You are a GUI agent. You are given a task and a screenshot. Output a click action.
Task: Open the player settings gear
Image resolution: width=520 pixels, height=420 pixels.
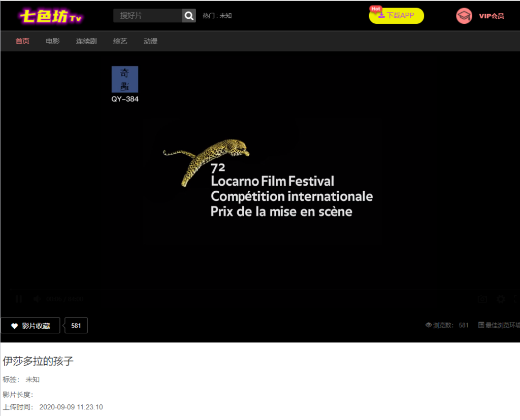pyautogui.click(x=501, y=299)
